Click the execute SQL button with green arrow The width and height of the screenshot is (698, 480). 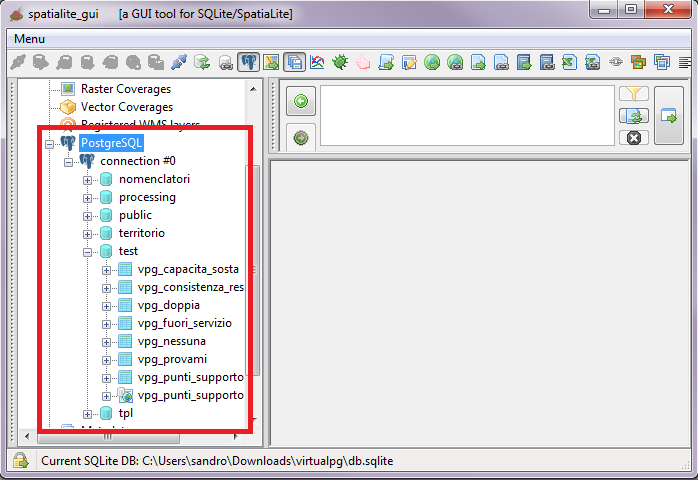coord(669,116)
